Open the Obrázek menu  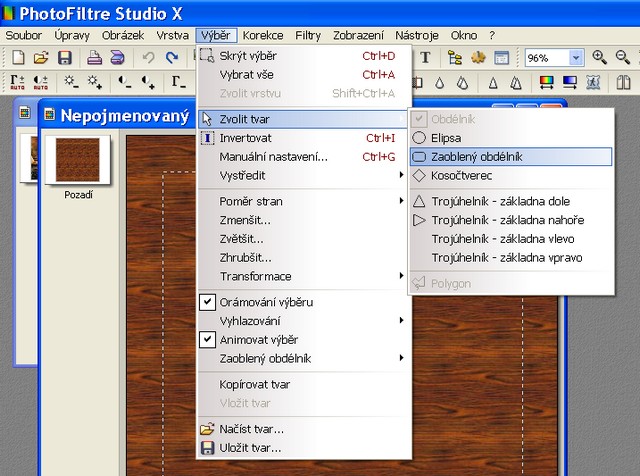tap(123, 36)
